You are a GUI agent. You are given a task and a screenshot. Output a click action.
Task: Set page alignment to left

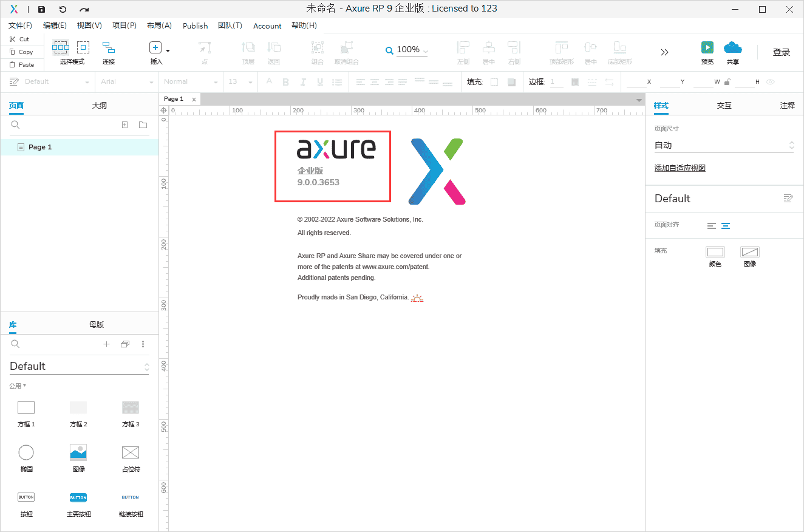pyautogui.click(x=712, y=226)
